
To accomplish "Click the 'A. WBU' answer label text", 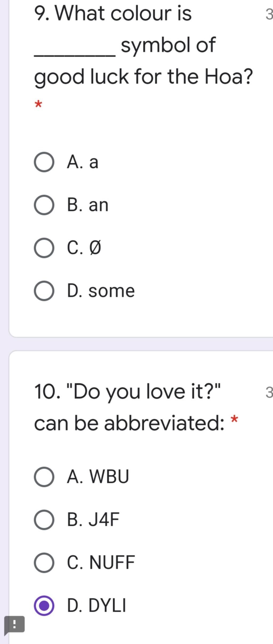I will (98, 477).
